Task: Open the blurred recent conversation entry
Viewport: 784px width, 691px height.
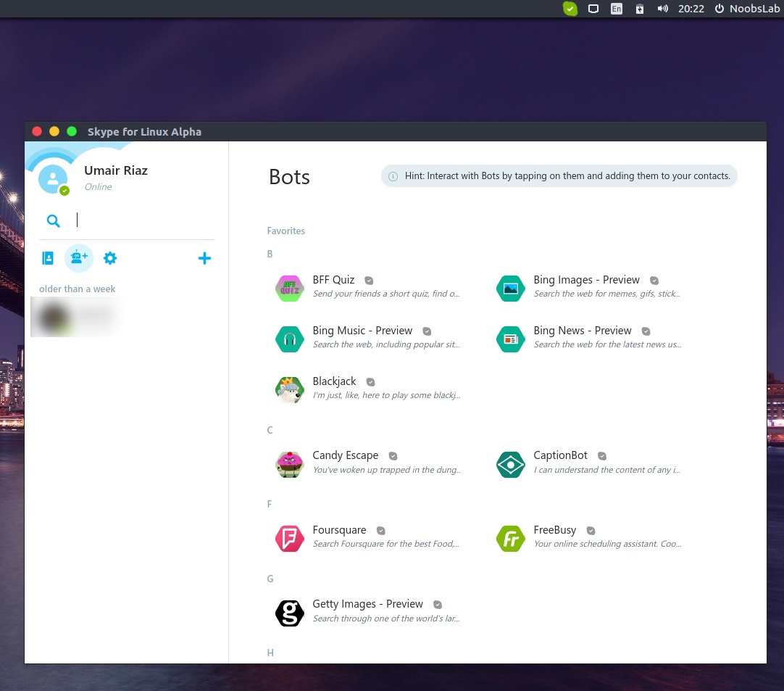Action: 75,318
